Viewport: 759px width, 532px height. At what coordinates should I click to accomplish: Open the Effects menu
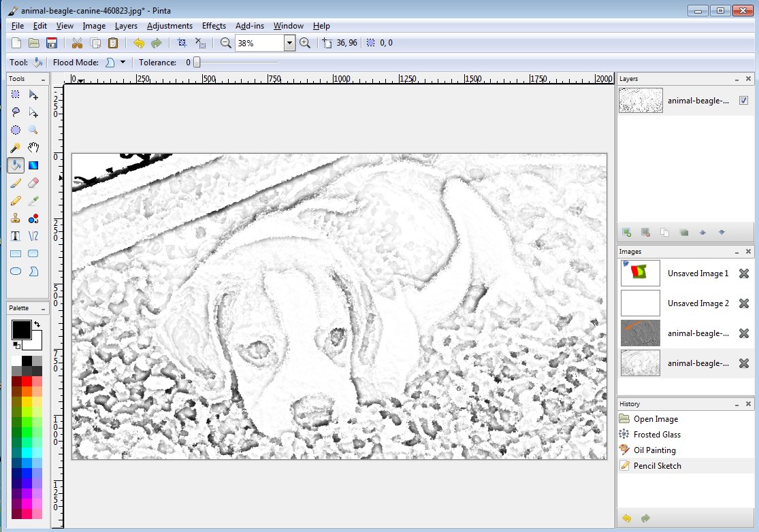(214, 26)
